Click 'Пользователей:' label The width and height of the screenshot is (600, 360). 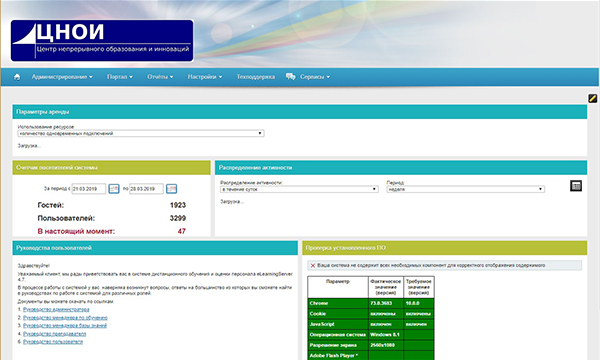pos(66,218)
